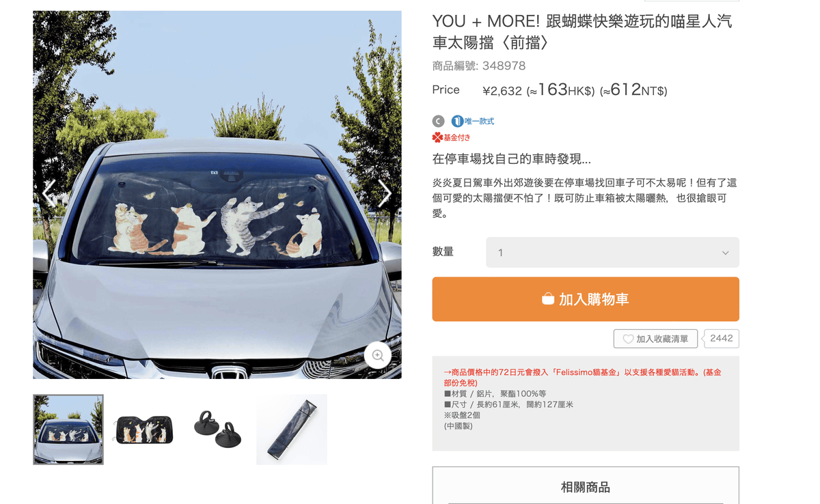Screen dimensions: 820x504
Task: Click the main product photo of car
Action: coord(217,195)
